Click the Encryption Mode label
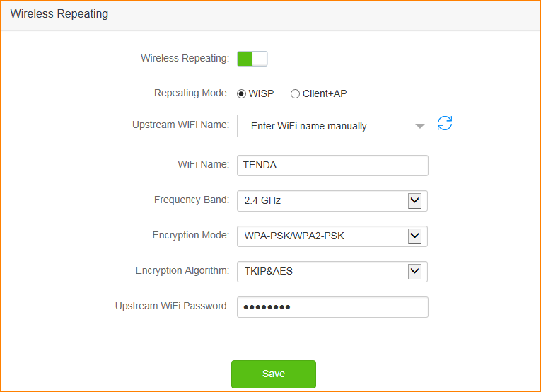This screenshot has width=541, height=392. (x=190, y=236)
